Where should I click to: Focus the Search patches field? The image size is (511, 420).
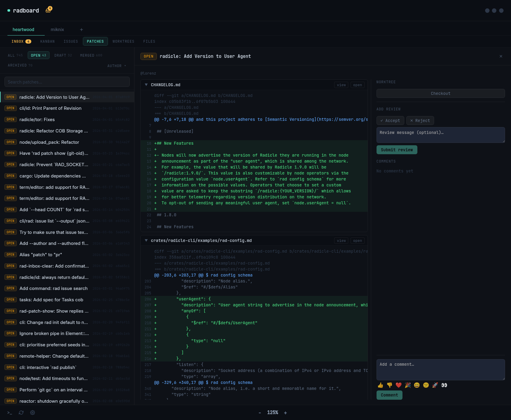point(67,82)
